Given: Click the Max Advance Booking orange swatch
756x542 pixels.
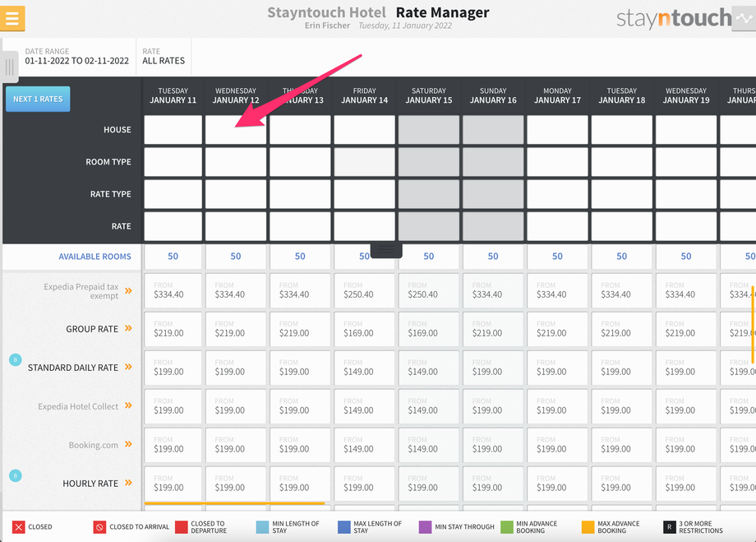Looking at the screenshot, I should [x=588, y=527].
